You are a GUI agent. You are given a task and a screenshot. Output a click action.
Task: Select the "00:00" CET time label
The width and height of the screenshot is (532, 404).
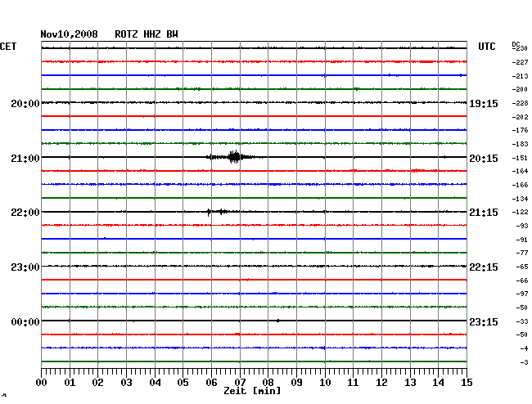25,322
